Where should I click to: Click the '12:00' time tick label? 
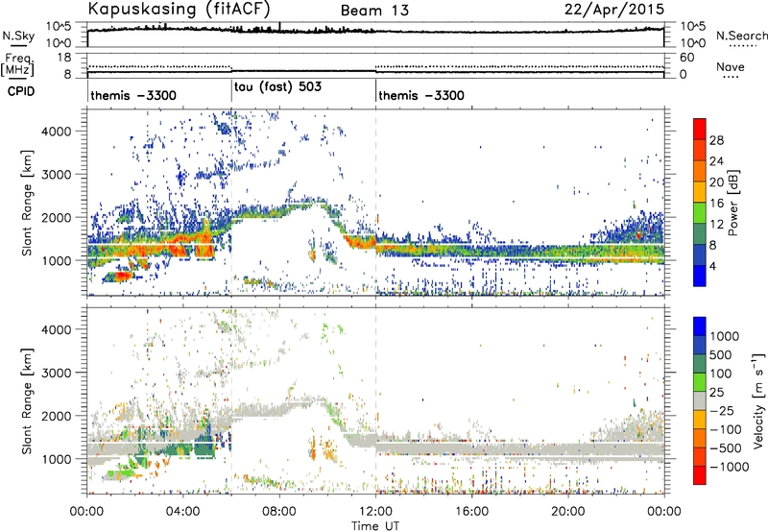pyautogui.click(x=375, y=512)
